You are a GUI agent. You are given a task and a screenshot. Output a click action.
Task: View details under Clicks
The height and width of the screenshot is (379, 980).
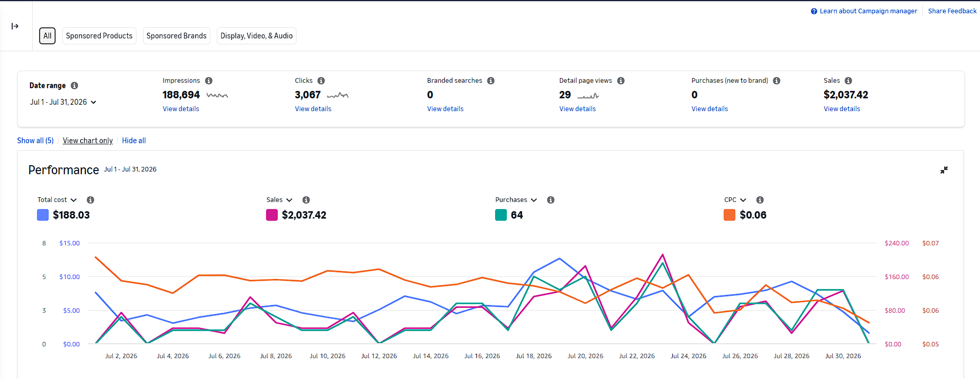point(313,109)
